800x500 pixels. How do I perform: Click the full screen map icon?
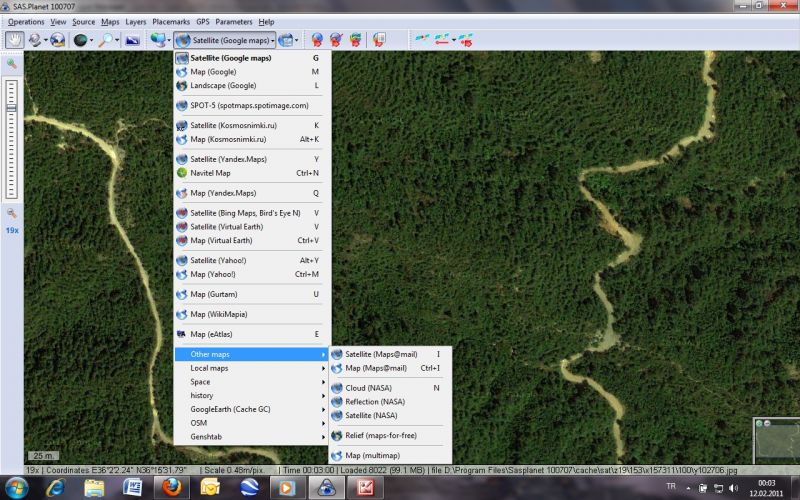tap(132, 40)
